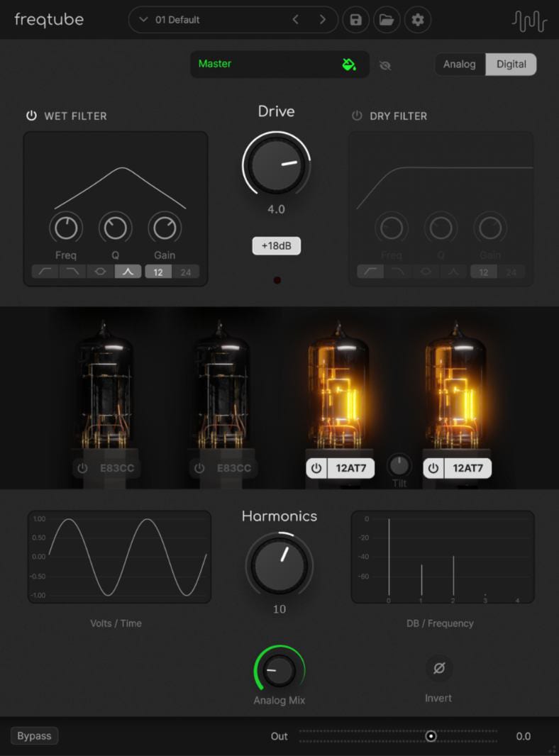
Task: Click the Out level slider handle
Action: (x=431, y=736)
